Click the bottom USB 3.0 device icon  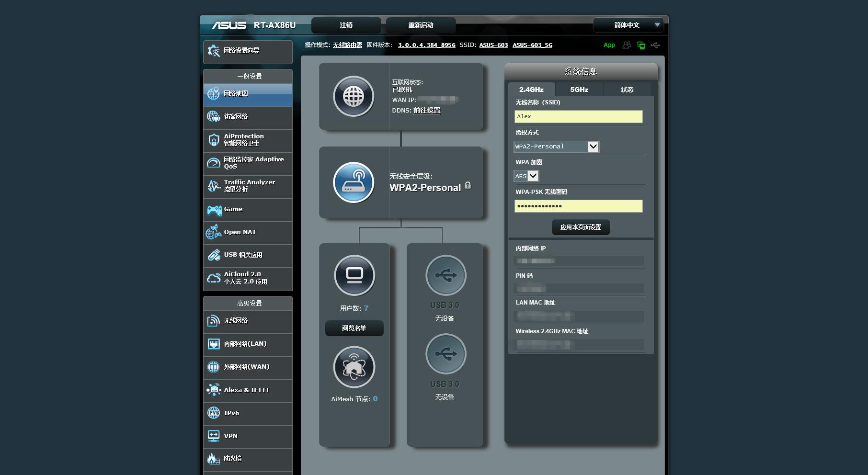[445, 354]
